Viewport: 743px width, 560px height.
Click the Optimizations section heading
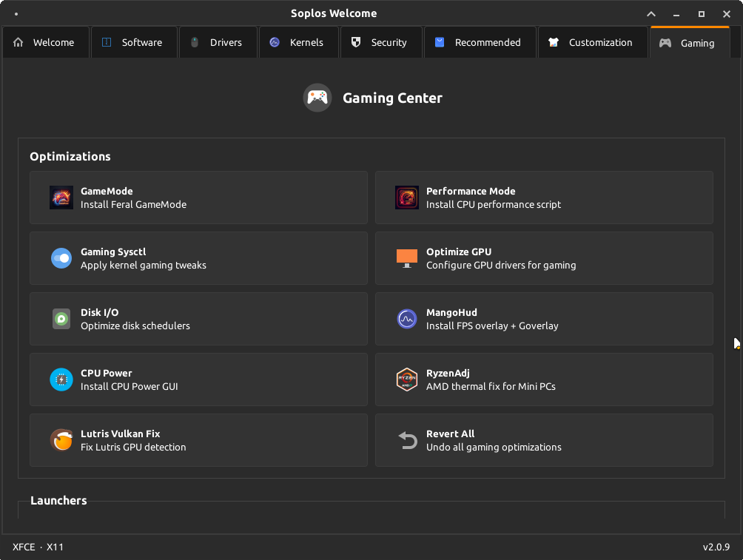click(70, 156)
